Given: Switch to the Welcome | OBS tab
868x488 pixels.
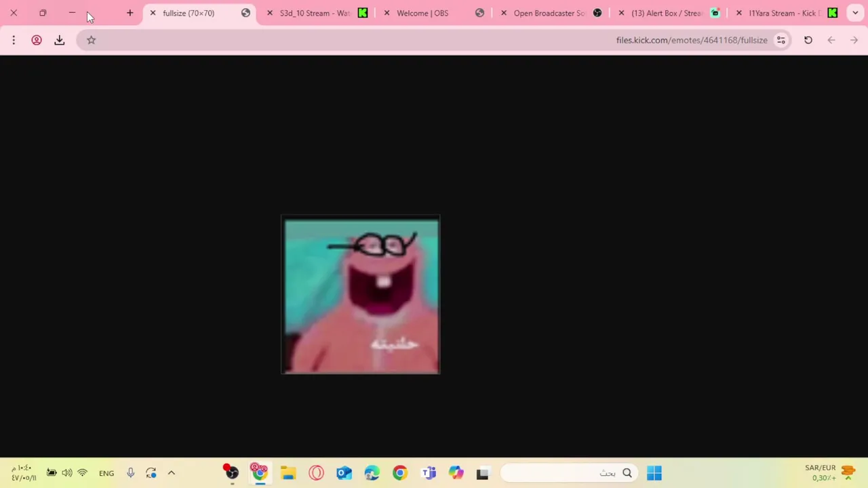Looking at the screenshot, I should 434,13.
